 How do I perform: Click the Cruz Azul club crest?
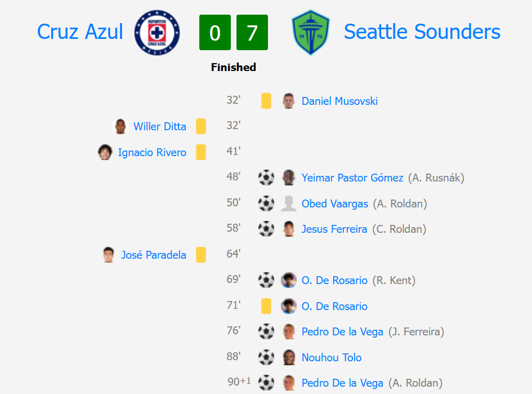click(157, 32)
